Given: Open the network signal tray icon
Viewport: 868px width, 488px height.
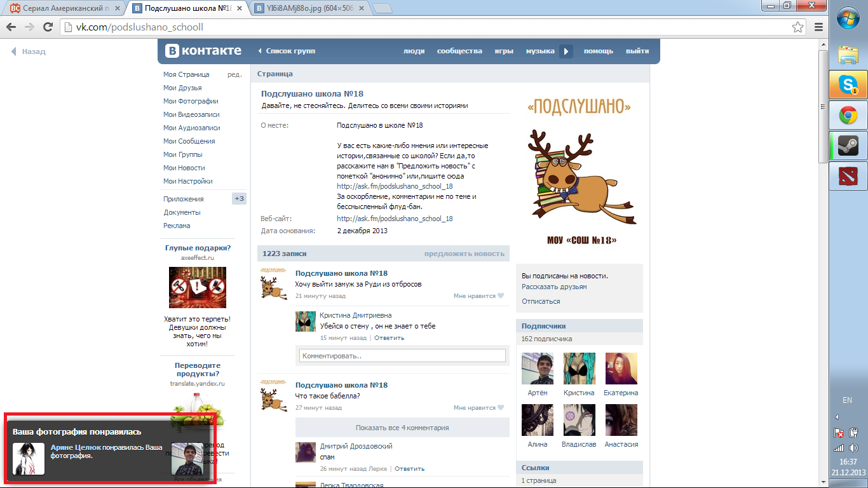Looking at the screenshot, I should [x=839, y=448].
